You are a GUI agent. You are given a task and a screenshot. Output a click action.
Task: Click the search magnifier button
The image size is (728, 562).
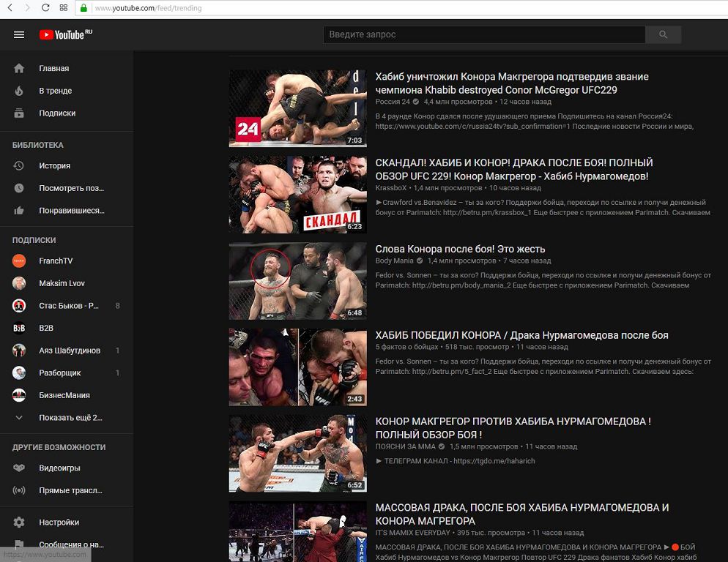[x=663, y=34]
